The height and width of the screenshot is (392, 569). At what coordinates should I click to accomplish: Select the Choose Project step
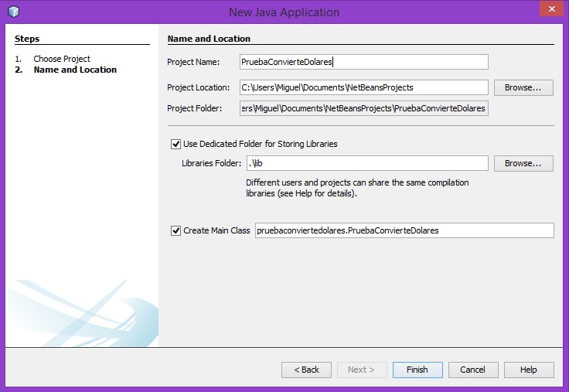[x=62, y=59]
